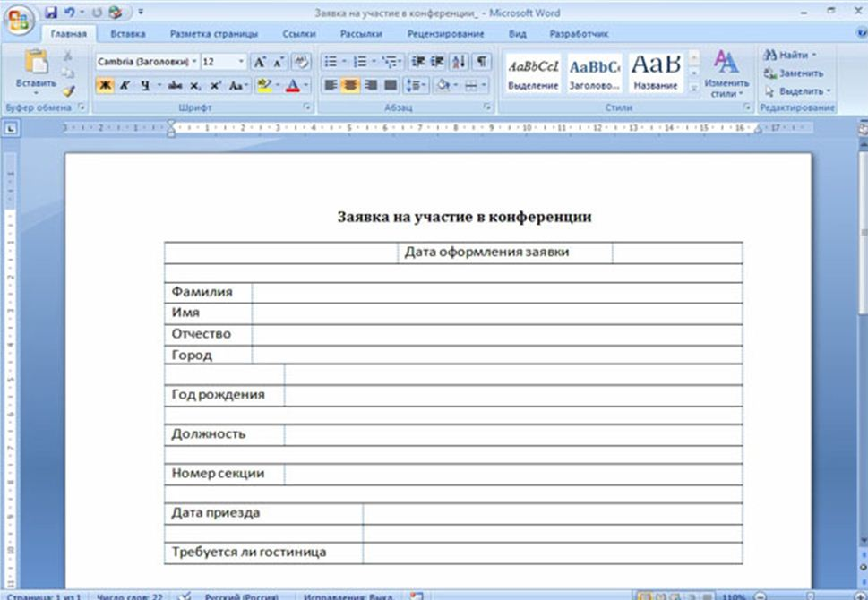Image resolution: width=868 pixels, height=600 pixels.
Task: Toggle italic (К) formatting
Action: tap(125, 85)
